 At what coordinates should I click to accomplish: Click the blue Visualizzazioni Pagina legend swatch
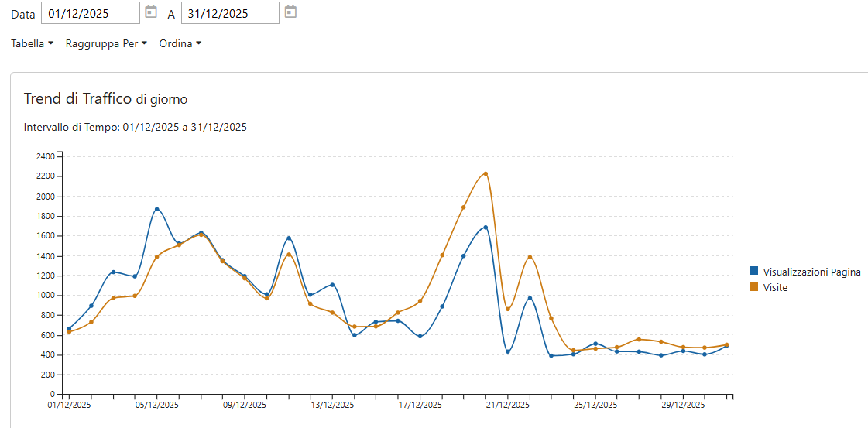pos(754,272)
